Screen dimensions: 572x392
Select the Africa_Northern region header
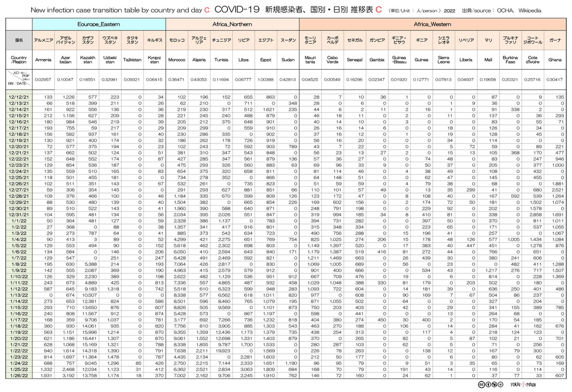point(232,23)
